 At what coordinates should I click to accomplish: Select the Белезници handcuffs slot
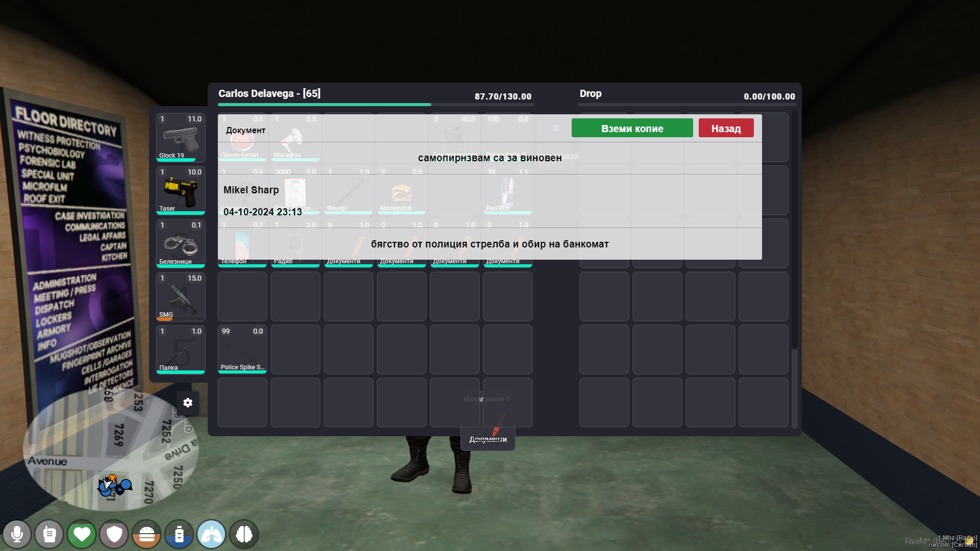tap(181, 243)
